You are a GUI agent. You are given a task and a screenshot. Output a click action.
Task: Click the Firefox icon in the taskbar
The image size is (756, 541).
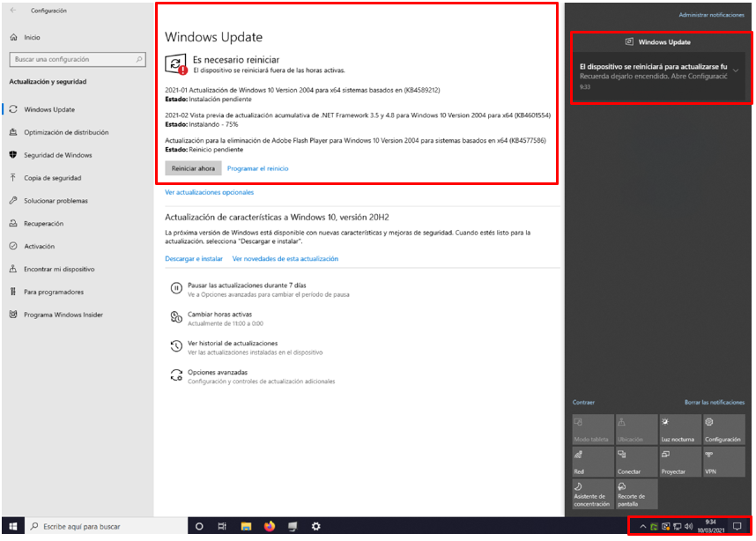point(270,526)
